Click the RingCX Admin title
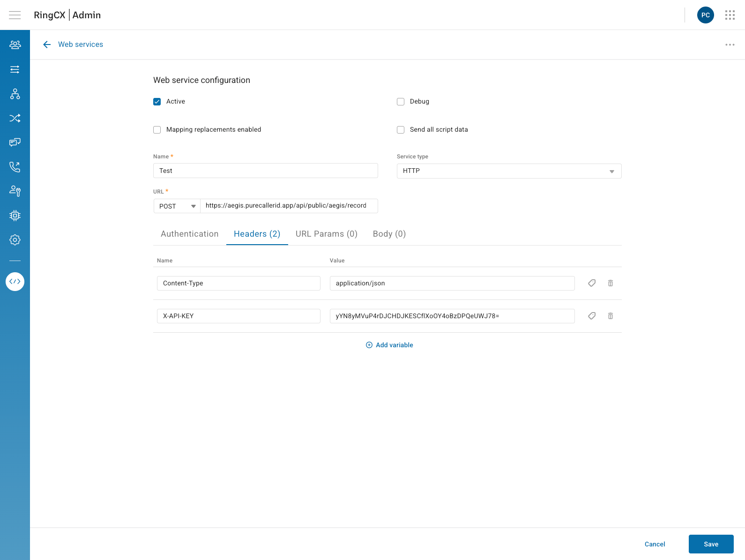This screenshot has height=560, width=745. (67, 15)
